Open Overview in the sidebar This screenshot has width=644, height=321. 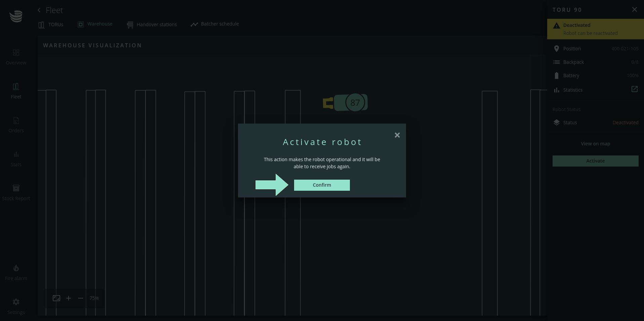(16, 57)
